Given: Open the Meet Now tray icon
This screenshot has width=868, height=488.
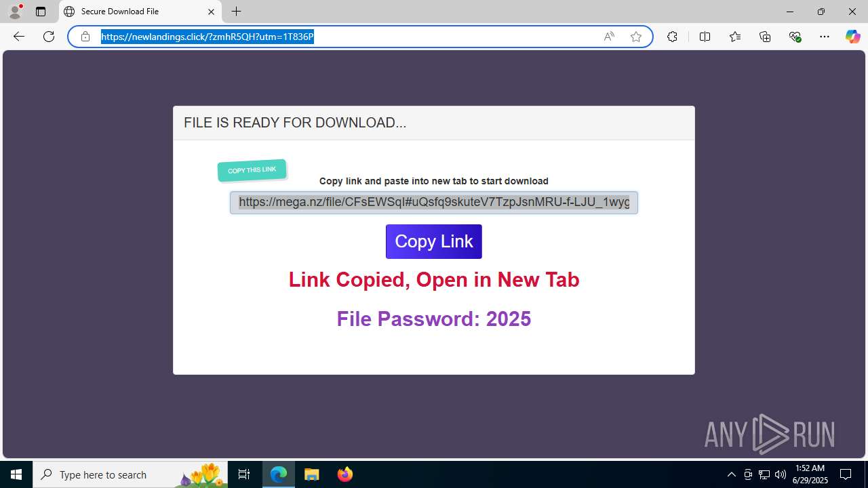Looking at the screenshot, I should click(748, 474).
